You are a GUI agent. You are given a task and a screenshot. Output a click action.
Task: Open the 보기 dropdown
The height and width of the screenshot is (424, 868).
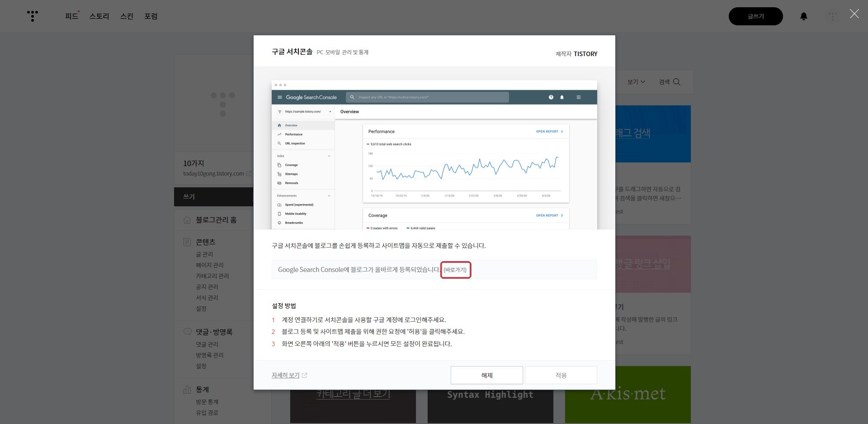pyautogui.click(x=636, y=82)
